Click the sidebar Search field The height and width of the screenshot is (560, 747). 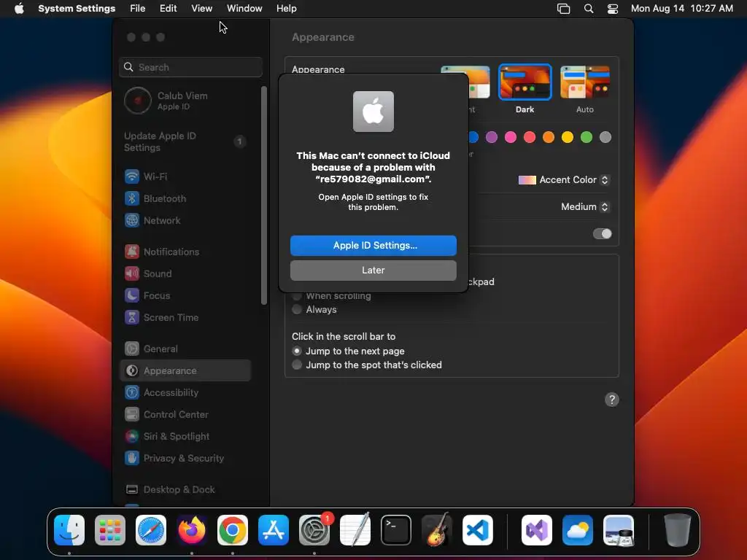pyautogui.click(x=190, y=67)
